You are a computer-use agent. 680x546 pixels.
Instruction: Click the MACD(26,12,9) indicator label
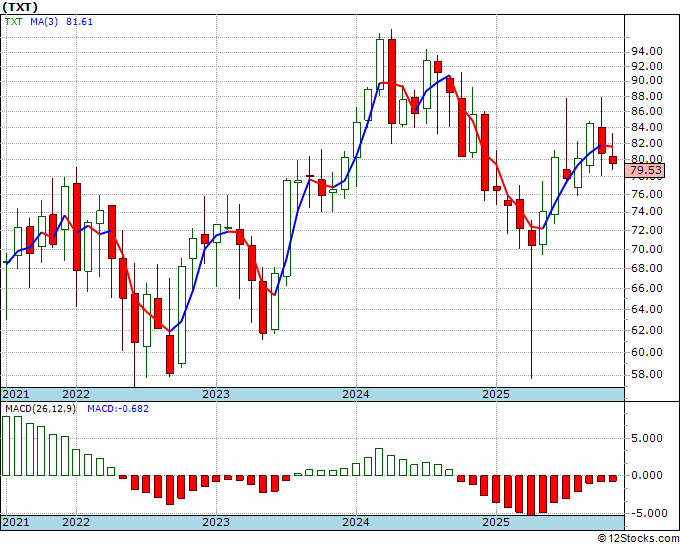click(x=40, y=409)
